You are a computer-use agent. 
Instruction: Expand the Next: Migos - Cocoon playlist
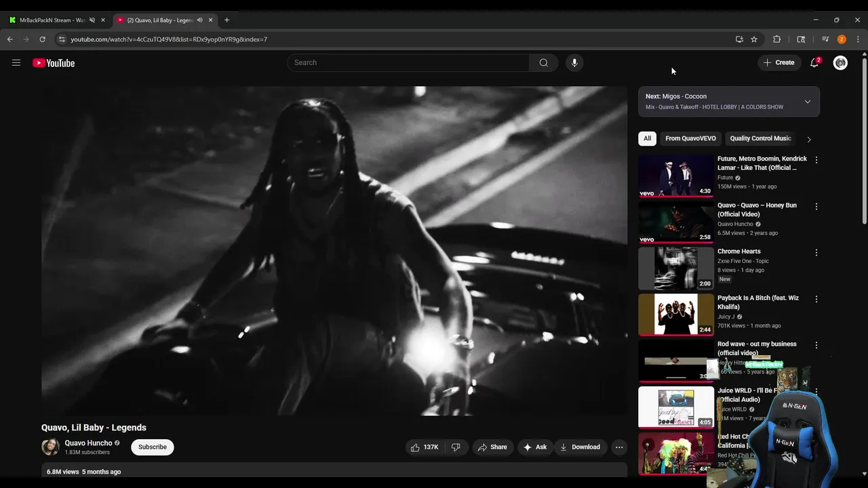[807, 102]
